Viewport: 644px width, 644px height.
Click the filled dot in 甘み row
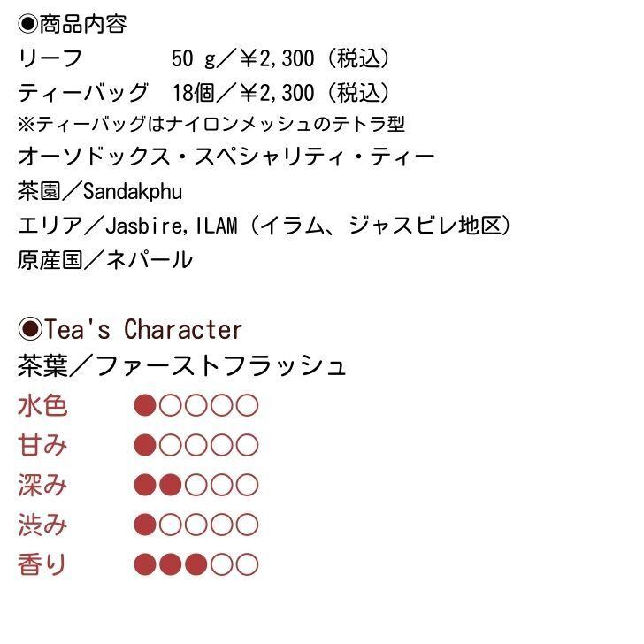tap(144, 445)
